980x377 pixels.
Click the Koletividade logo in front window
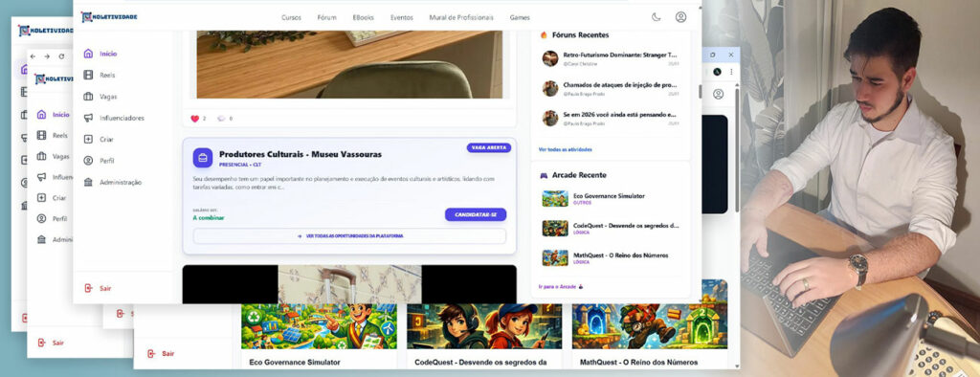pos(109,17)
